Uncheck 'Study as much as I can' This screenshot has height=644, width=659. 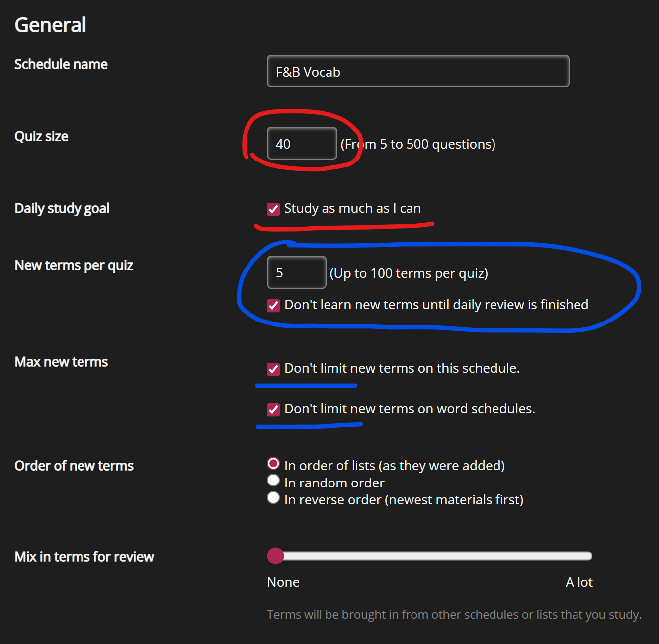click(273, 209)
